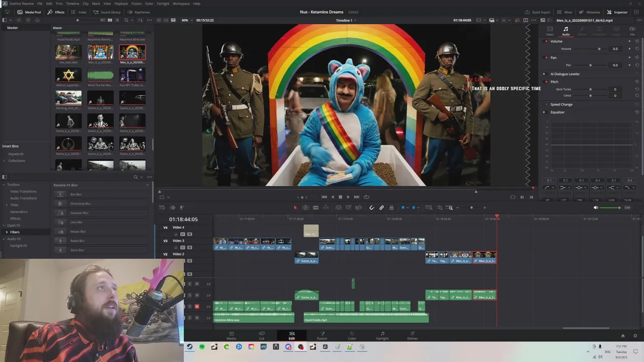Open the File menu
The image size is (644, 362).
click(40, 4)
